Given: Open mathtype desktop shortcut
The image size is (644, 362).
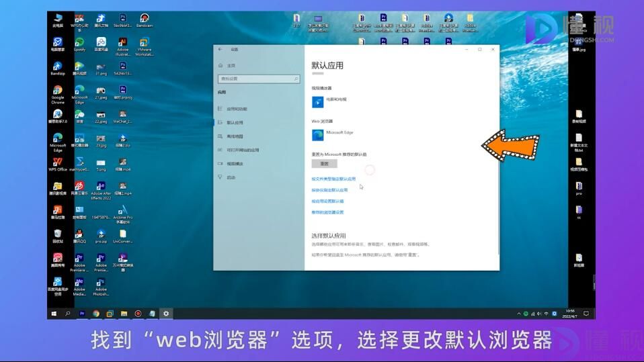Looking at the screenshot, I should coord(79,164).
